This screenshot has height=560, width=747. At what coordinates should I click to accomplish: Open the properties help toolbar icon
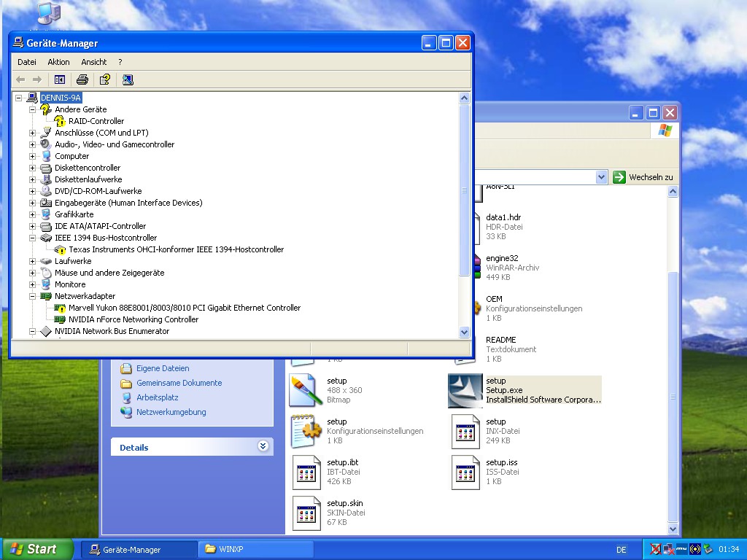coord(105,79)
